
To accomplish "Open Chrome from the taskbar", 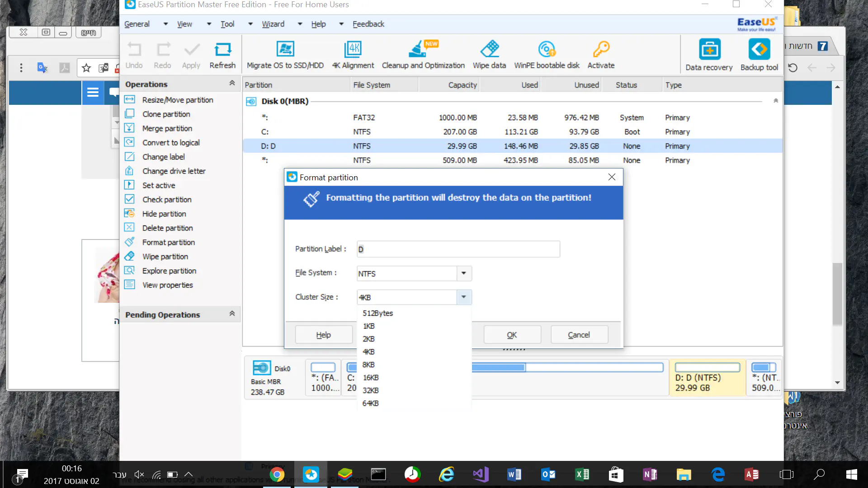I will [277, 474].
